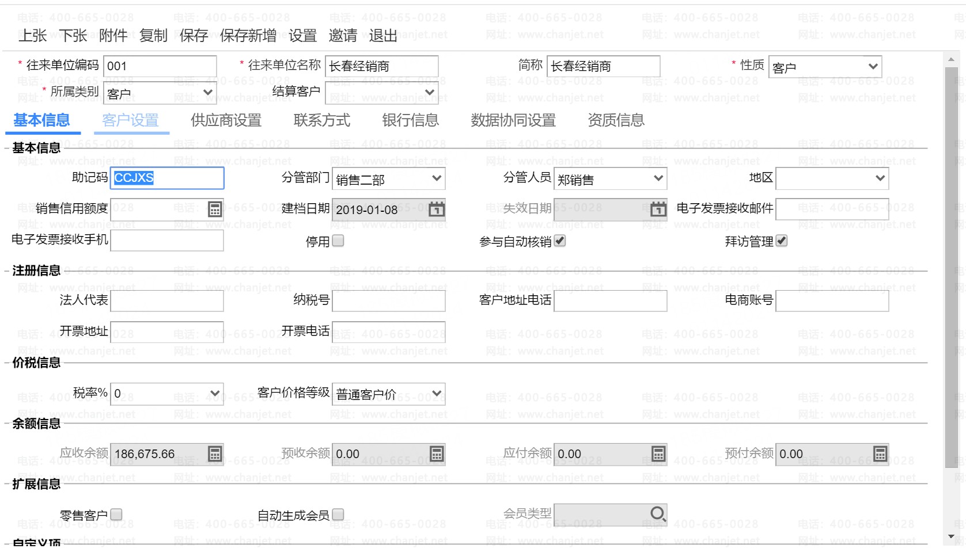Click the 往来单位编码 input field

pyautogui.click(x=160, y=66)
